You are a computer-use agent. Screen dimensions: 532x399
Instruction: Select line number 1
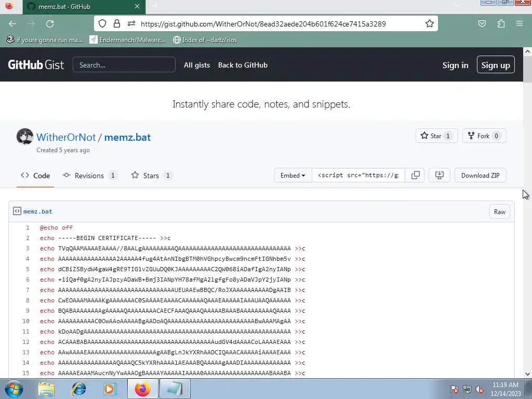[x=28, y=228]
